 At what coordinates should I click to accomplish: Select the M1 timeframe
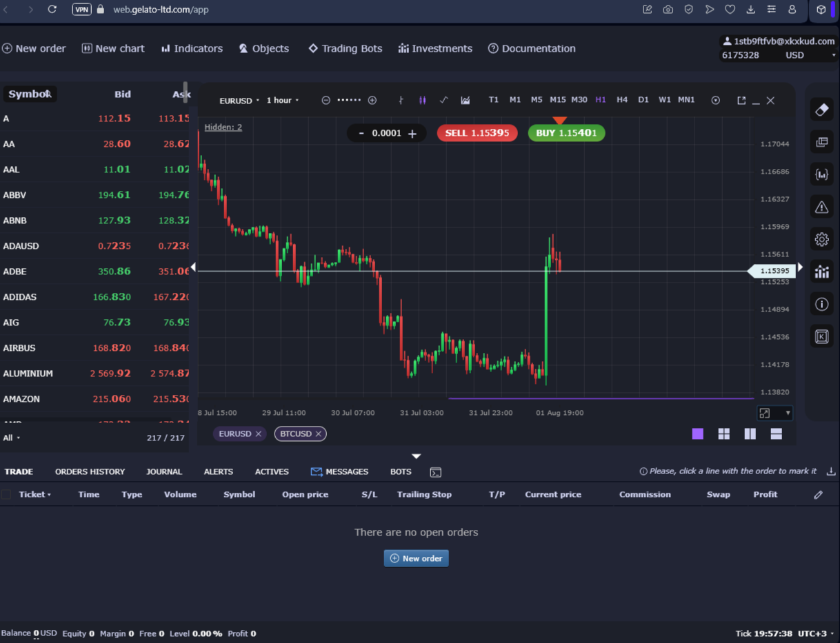click(515, 100)
